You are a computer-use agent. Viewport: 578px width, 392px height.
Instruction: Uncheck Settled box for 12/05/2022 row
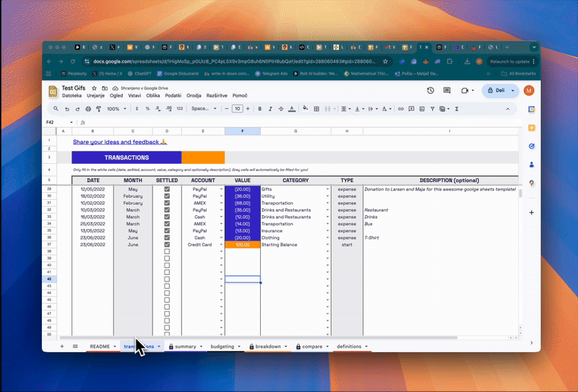(x=167, y=189)
